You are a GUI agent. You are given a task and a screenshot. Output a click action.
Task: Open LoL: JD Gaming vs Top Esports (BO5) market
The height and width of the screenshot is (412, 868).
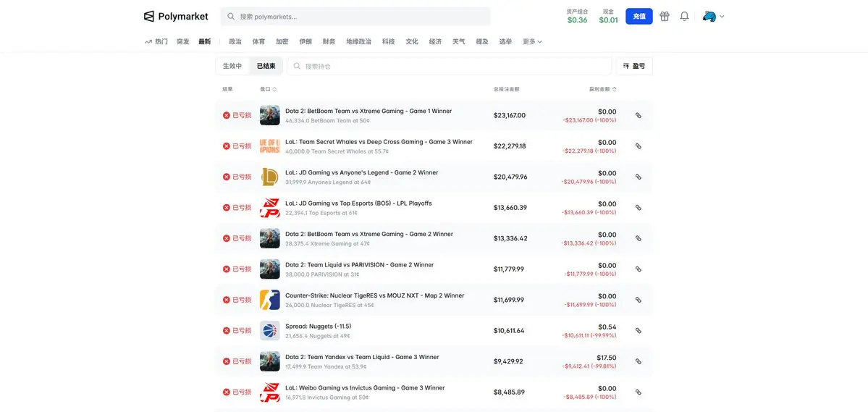pyautogui.click(x=359, y=203)
